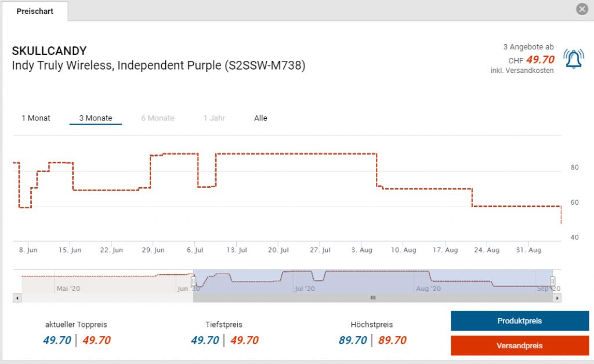Select the 1 Monat time range
This screenshot has height=364, width=594.
coord(36,118)
